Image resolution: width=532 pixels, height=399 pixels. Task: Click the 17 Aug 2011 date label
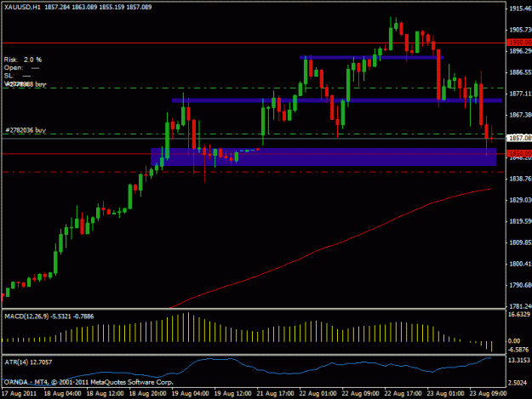click(19, 394)
